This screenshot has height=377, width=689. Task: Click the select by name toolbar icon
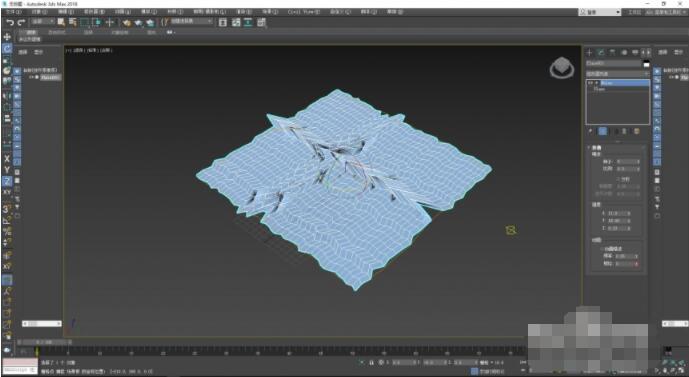[73, 22]
